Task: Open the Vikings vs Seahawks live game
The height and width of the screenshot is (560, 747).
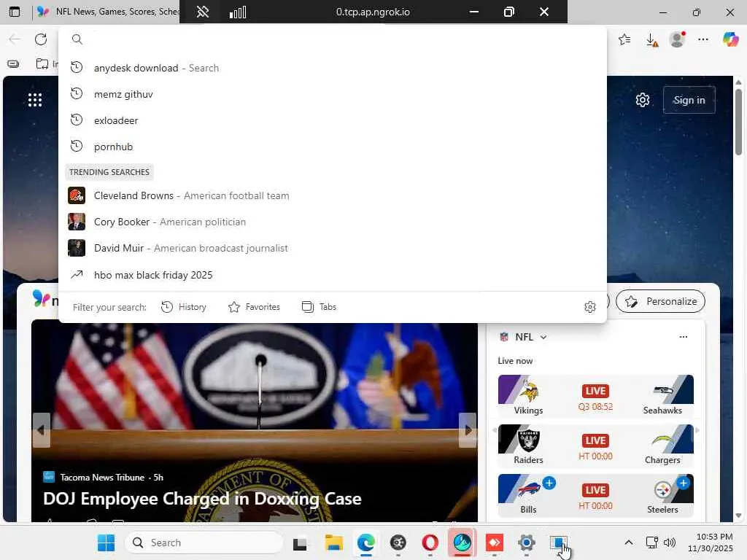Action: [595, 396]
